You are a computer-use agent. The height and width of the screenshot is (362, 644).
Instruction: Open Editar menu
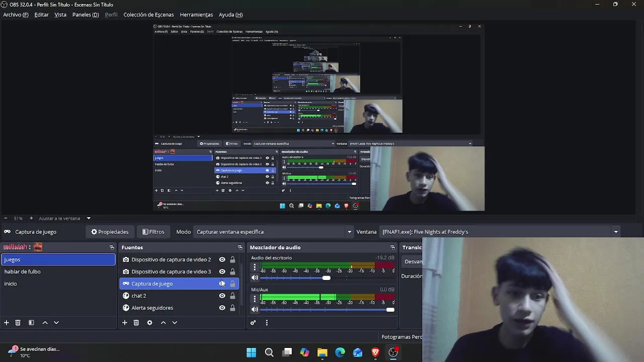[41, 15]
